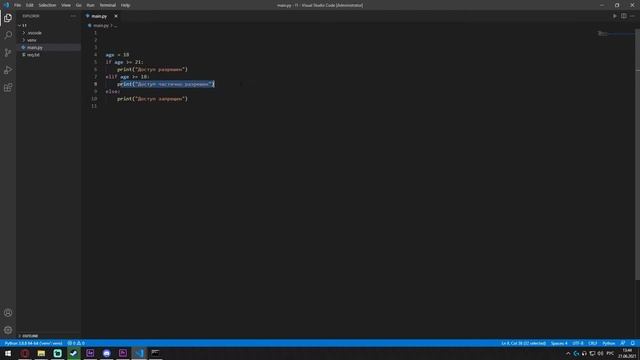640x360 pixels.
Task: Click the 'elif age >= 18:' line
Action: (x=127, y=77)
